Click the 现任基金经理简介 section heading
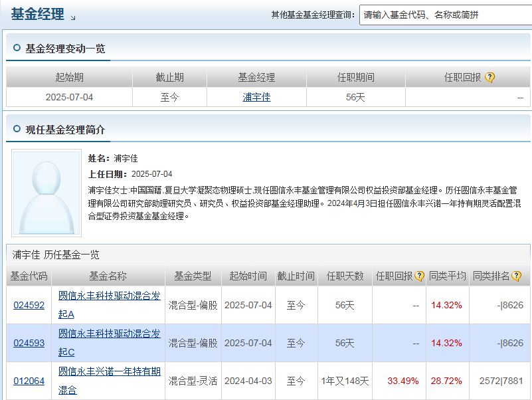 click(65, 130)
